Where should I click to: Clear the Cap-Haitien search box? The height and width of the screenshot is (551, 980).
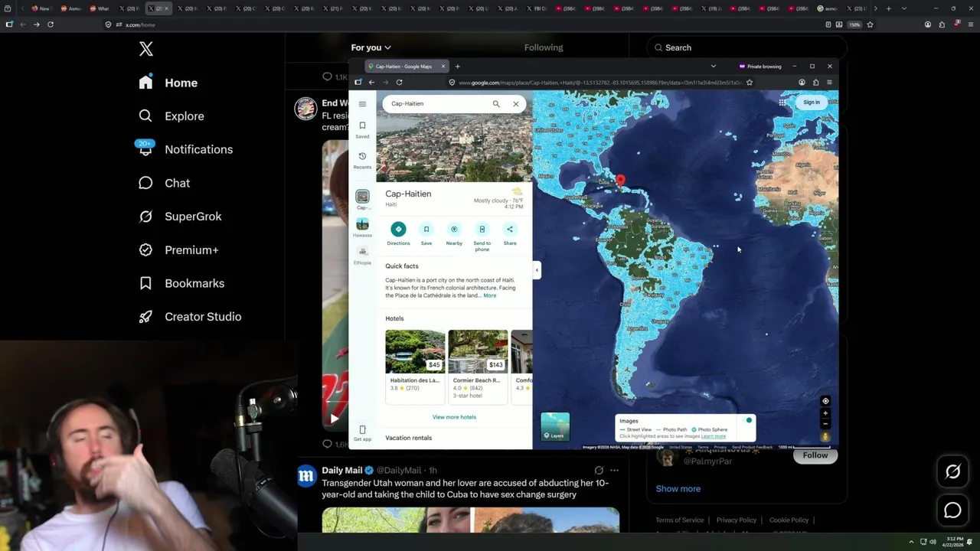coord(516,104)
